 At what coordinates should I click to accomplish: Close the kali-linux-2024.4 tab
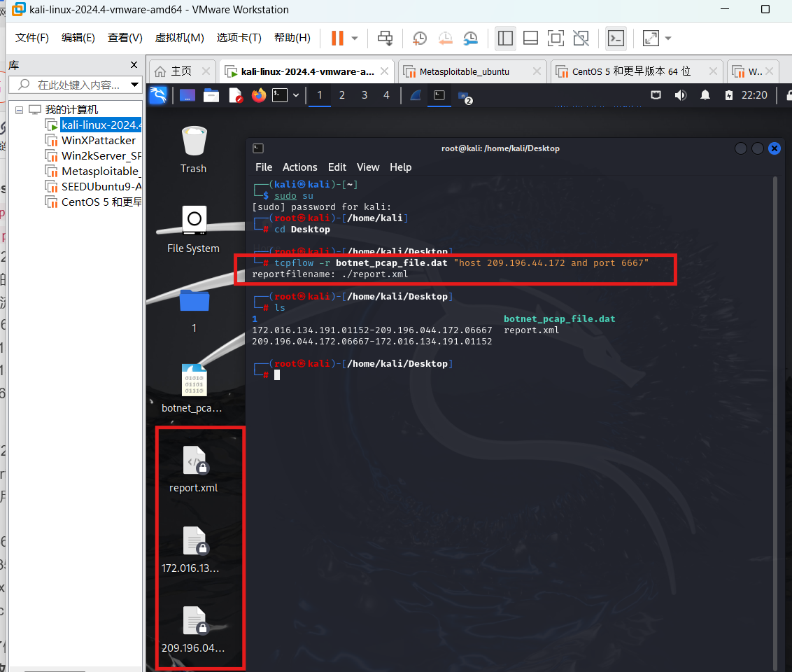click(384, 71)
